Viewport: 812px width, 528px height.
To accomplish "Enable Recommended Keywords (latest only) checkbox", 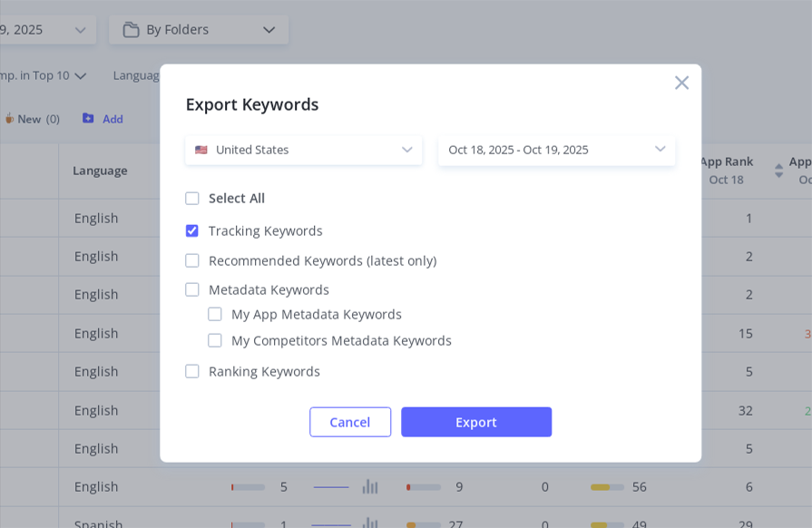I will click(x=192, y=261).
